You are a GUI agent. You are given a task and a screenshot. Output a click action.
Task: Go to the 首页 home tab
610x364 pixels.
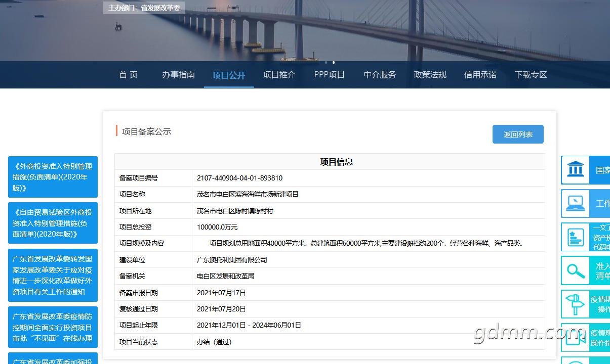128,75
